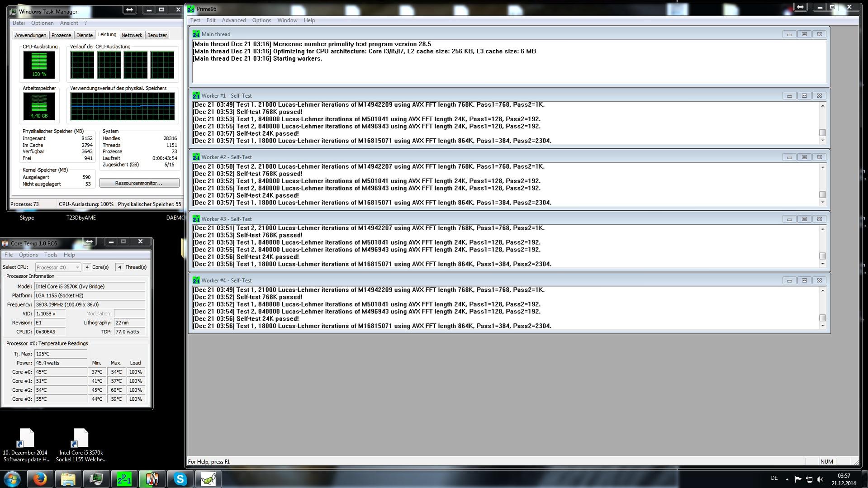
Task: Switch to Core Temp taskbar icon
Action: point(152,479)
